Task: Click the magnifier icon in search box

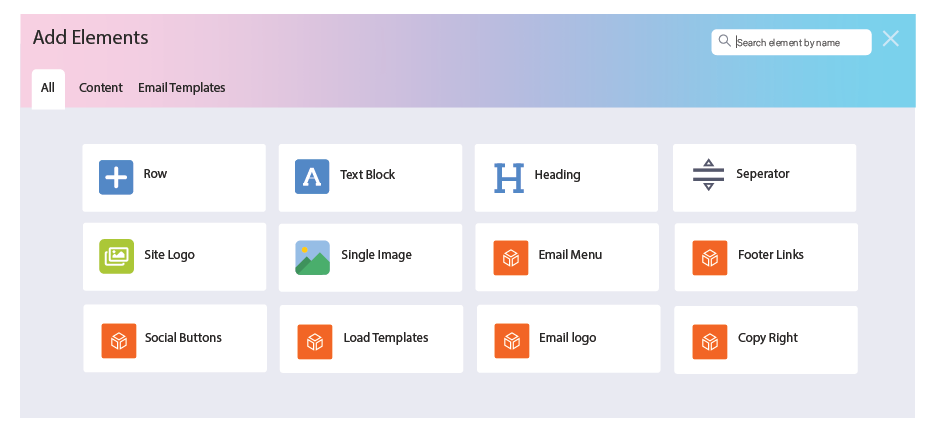Action: click(x=724, y=41)
